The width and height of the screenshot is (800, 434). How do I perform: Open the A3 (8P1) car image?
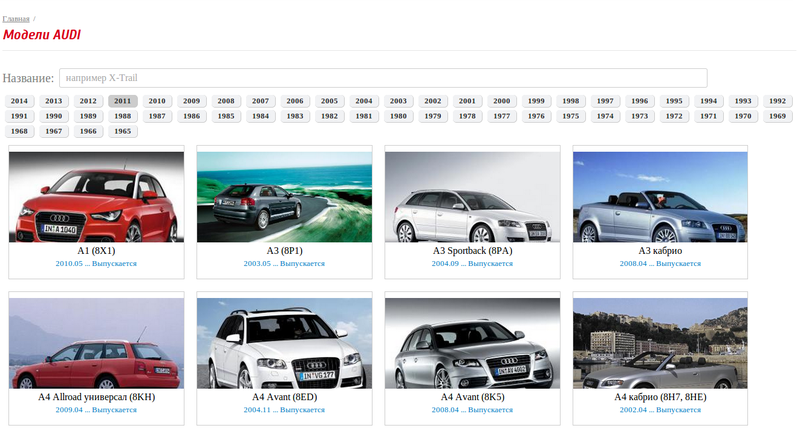point(284,197)
